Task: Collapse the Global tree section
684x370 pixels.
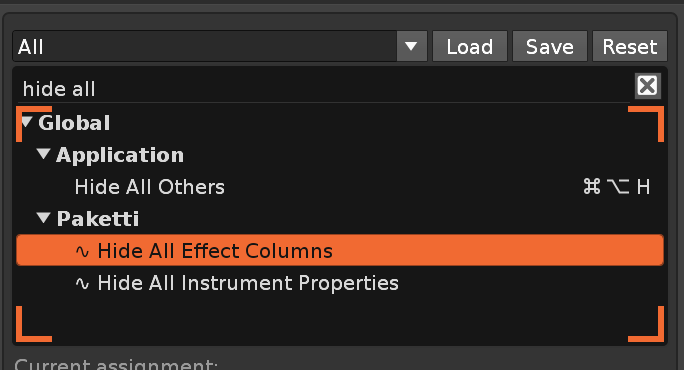Action: 27,122
